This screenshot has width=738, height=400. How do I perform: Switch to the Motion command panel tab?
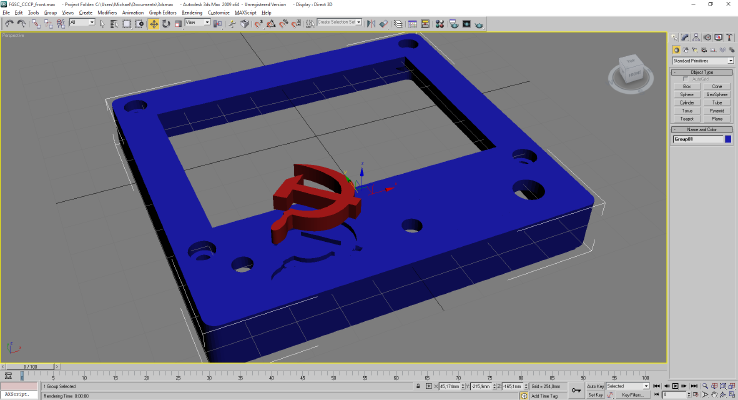(x=707, y=38)
